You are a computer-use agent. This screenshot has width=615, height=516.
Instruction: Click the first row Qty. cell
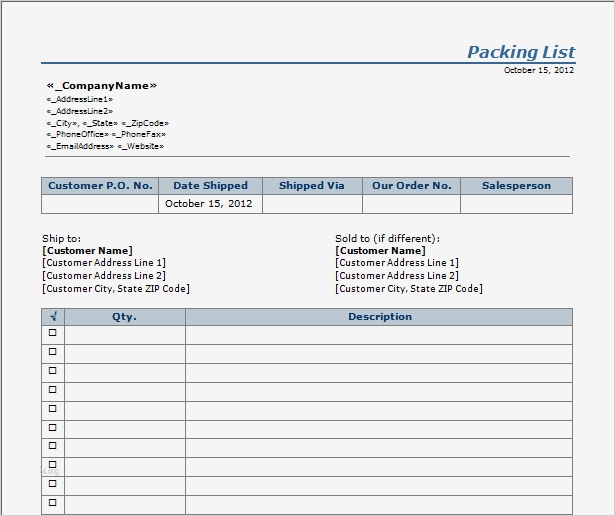(x=125, y=335)
